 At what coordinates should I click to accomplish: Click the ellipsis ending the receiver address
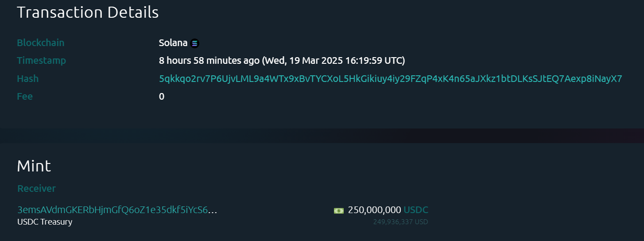[213, 210]
